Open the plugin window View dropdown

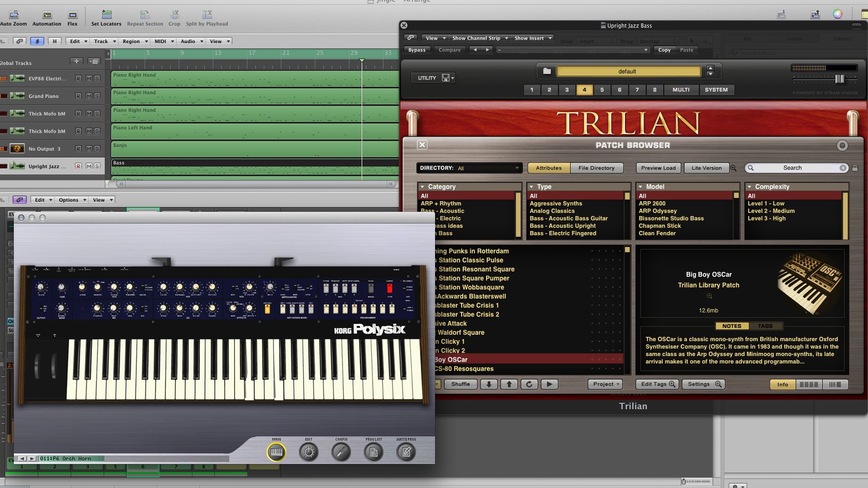[x=436, y=38]
